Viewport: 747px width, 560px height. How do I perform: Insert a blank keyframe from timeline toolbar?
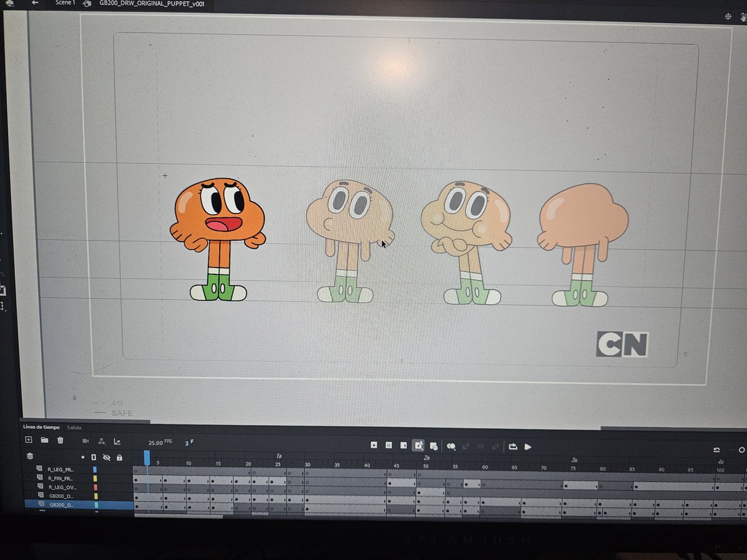tap(388, 445)
